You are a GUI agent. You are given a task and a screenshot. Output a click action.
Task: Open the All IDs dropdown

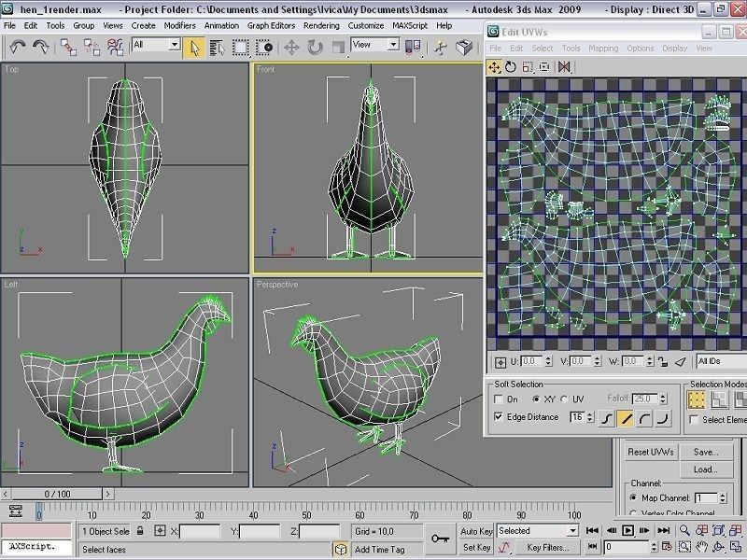tap(721, 361)
